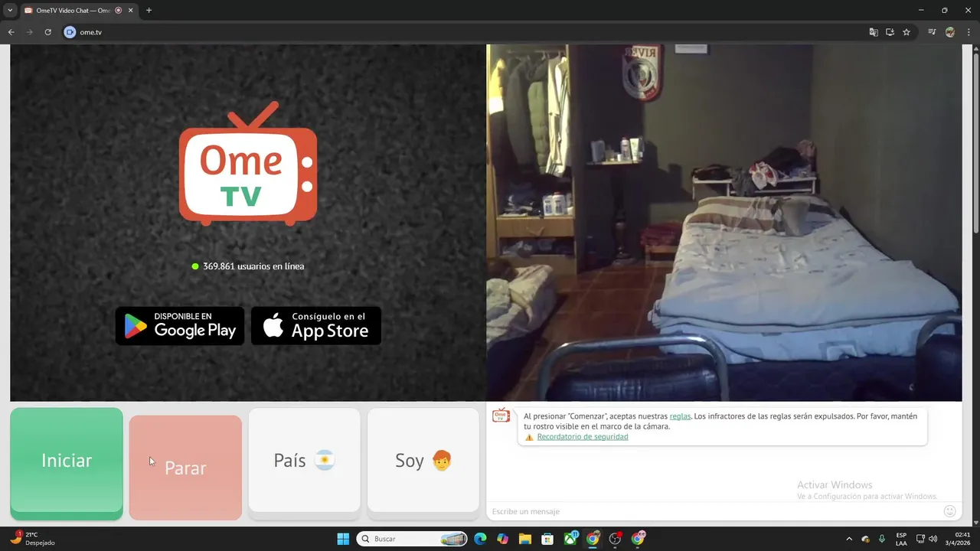The width and height of the screenshot is (980, 551).
Task: Open Microsoft Store from taskbar
Action: (x=547, y=539)
